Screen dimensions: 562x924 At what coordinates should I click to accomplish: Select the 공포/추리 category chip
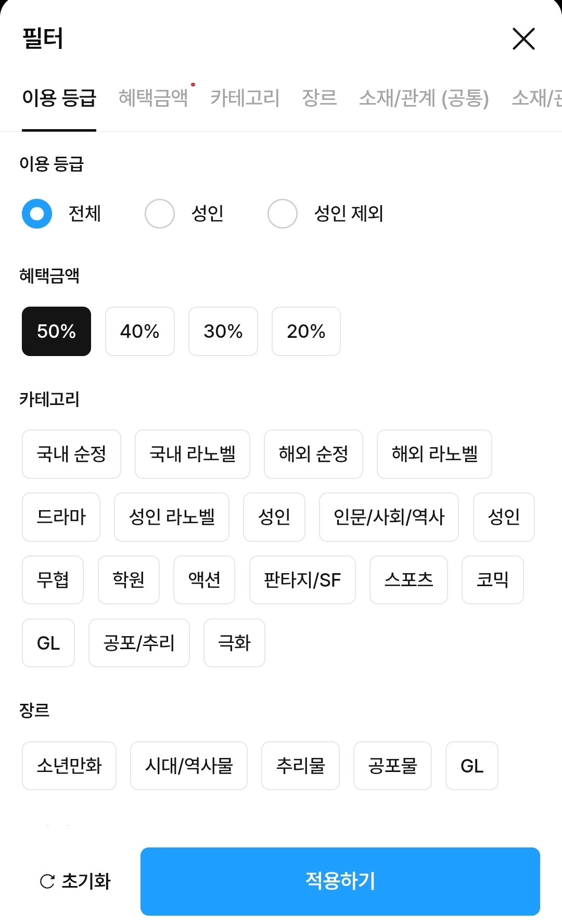[139, 643]
